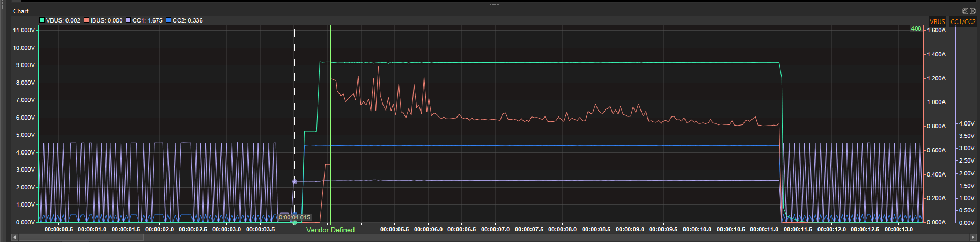Click the 00:00:08.0 time axis label
Screen dimensions: 980x242
(x=562, y=229)
